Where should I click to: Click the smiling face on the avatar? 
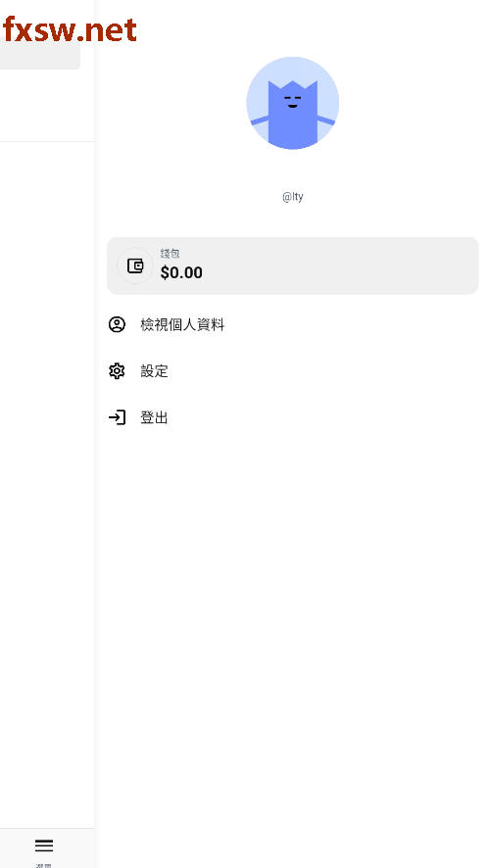click(292, 101)
